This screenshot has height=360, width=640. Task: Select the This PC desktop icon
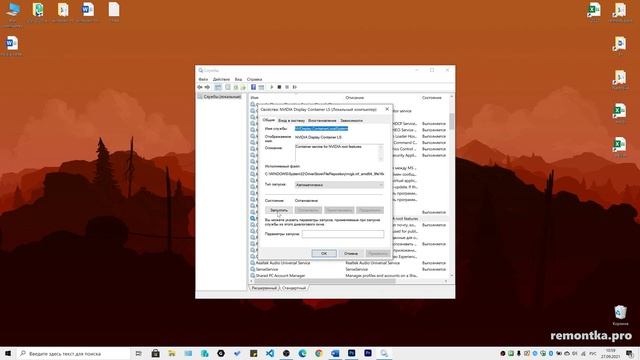tap(12, 14)
